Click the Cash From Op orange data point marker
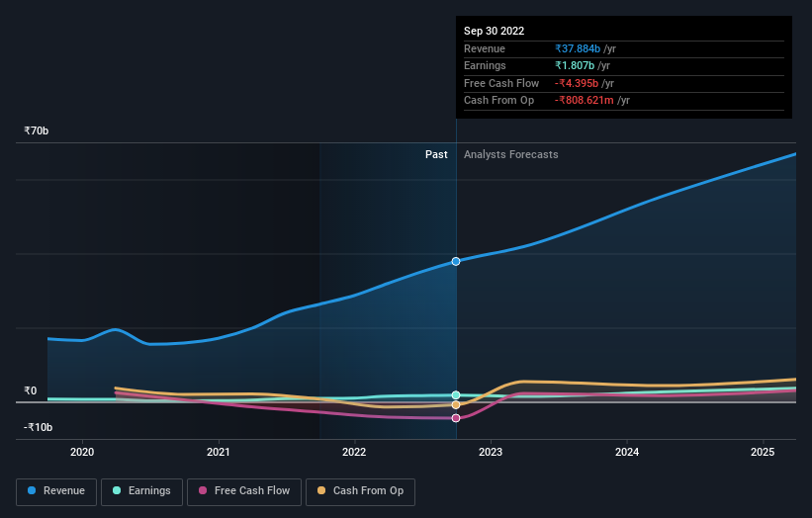The width and height of the screenshot is (812, 518). click(456, 405)
